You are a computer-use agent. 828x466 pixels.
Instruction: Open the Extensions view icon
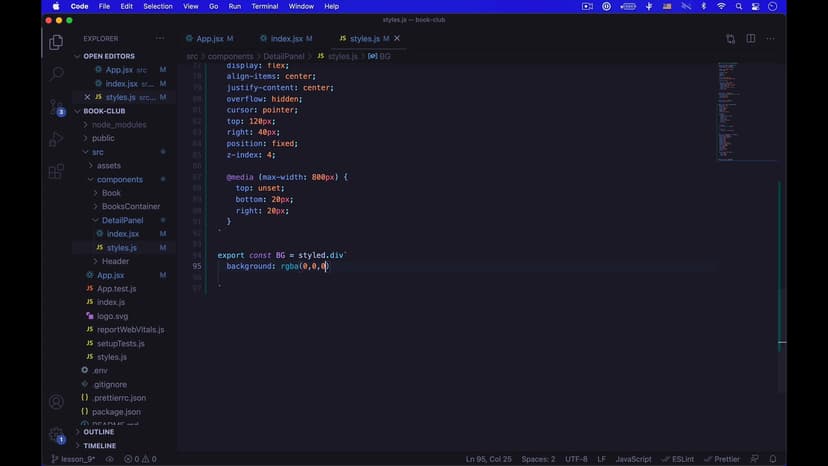[56, 172]
